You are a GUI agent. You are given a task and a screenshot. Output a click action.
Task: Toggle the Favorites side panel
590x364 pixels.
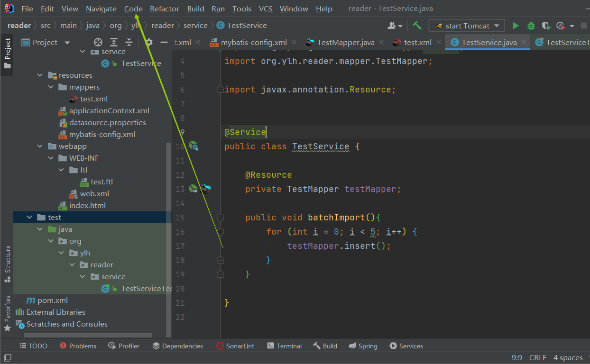point(7,314)
